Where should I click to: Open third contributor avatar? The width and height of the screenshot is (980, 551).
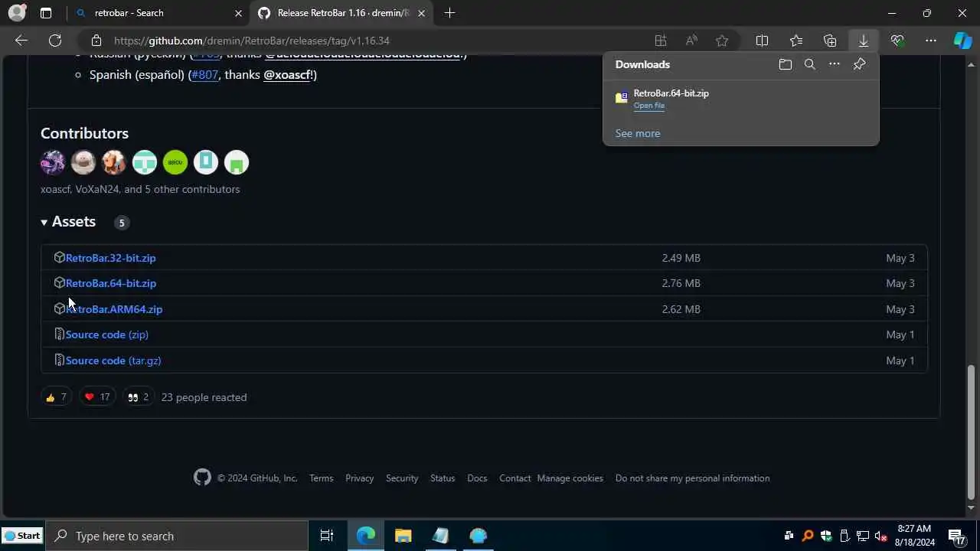(x=114, y=162)
